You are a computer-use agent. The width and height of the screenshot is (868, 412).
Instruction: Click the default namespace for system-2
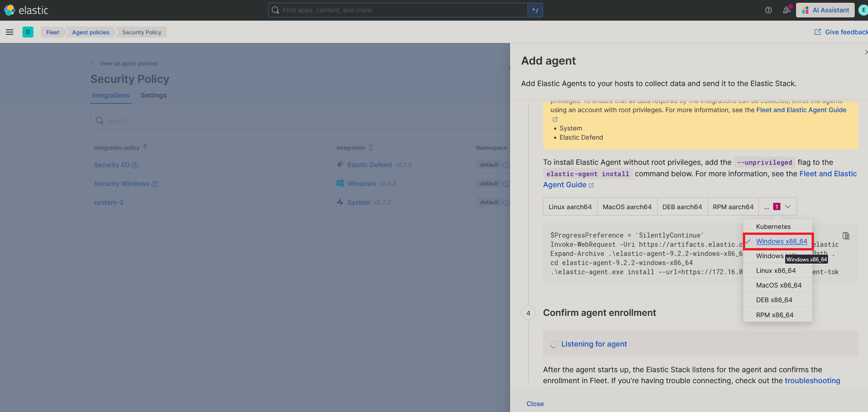point(489,202)
